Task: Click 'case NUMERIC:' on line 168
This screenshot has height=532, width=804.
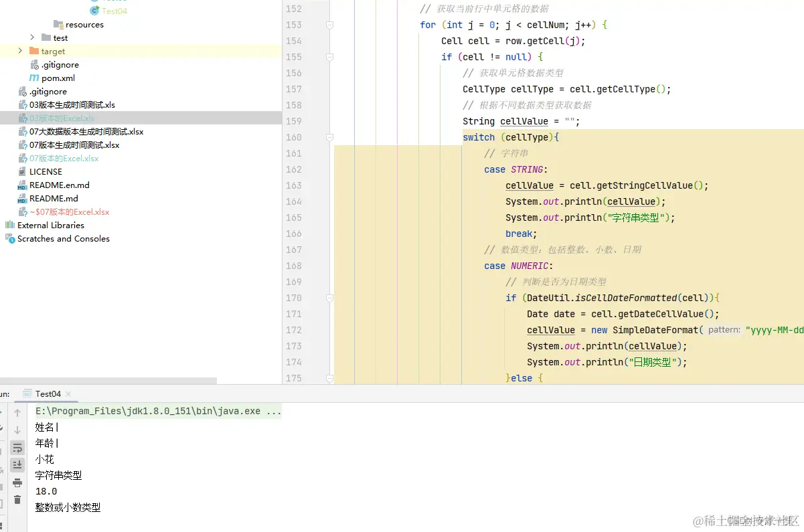Action: point(519,266)
